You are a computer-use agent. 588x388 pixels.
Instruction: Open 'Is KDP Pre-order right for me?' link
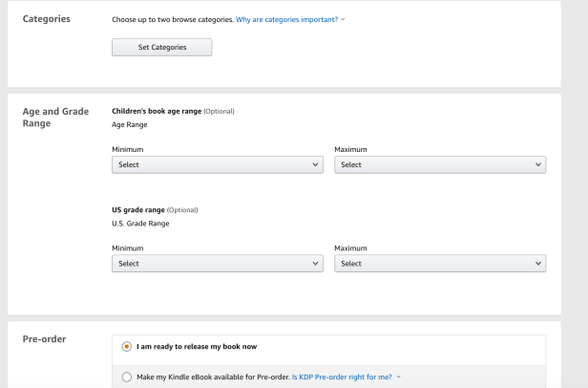pyautogui.click(x=341, y=377)
